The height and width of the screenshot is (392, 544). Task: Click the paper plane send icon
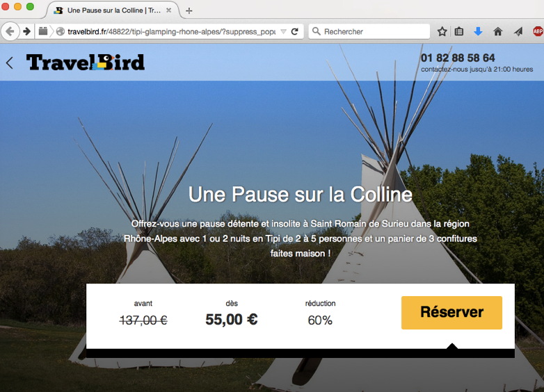click(518, 31)
